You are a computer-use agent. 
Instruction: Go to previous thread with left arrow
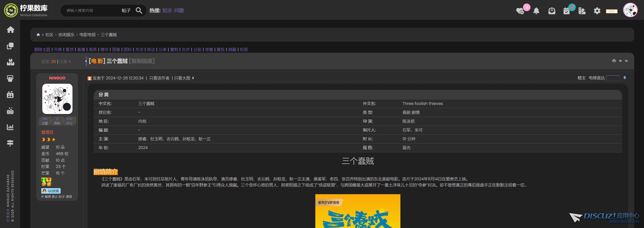tap(620, 61)
